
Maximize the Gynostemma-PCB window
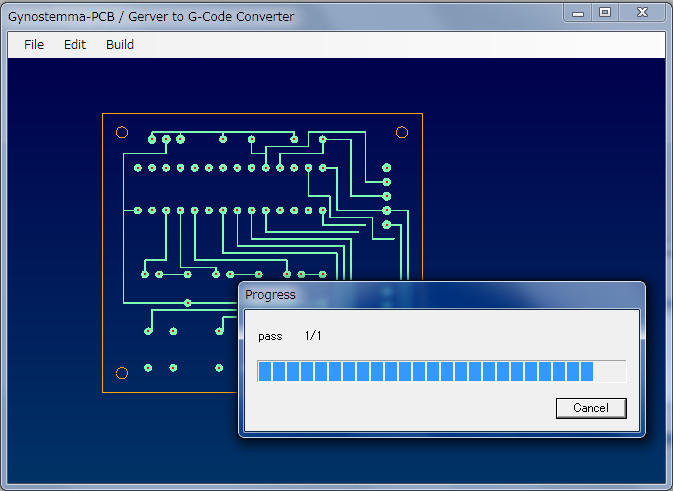click(x=605, y=12)
